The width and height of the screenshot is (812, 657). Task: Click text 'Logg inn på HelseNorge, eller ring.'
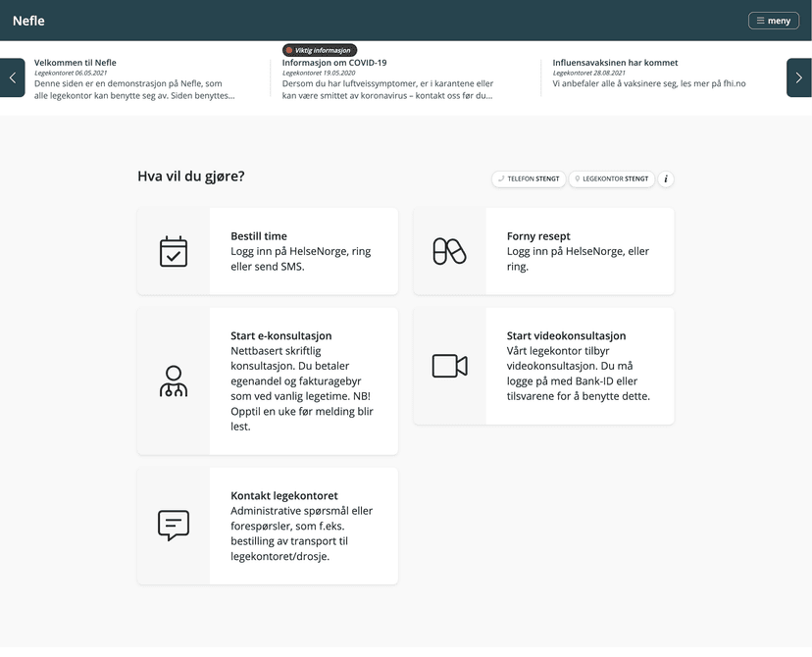[x=578, y=259]
